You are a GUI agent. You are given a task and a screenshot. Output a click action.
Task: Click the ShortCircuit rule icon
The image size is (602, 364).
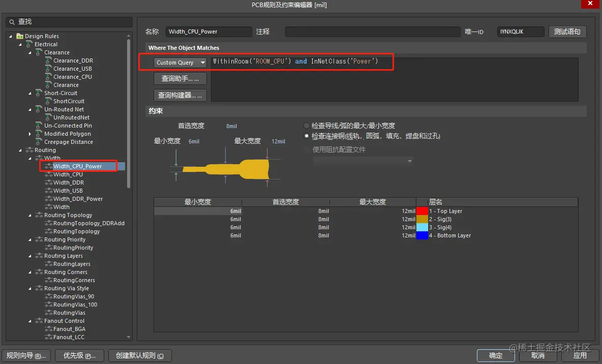coord(48,101)
